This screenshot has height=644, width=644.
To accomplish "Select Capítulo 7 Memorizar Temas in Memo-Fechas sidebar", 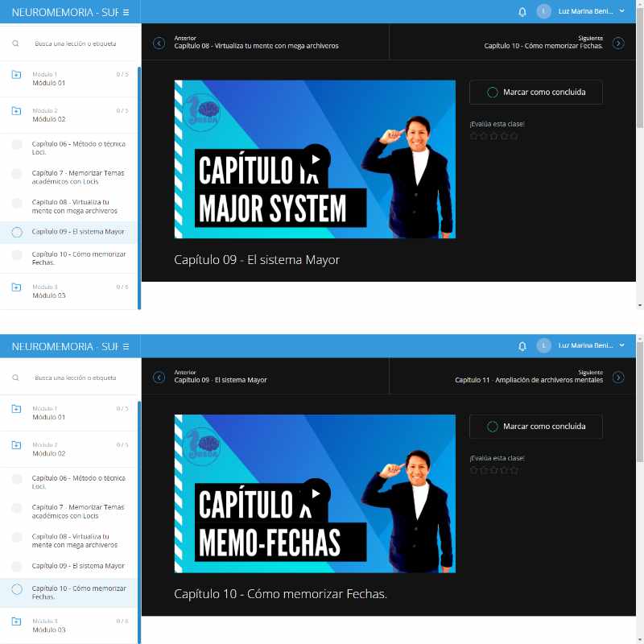I will (77, 511).
